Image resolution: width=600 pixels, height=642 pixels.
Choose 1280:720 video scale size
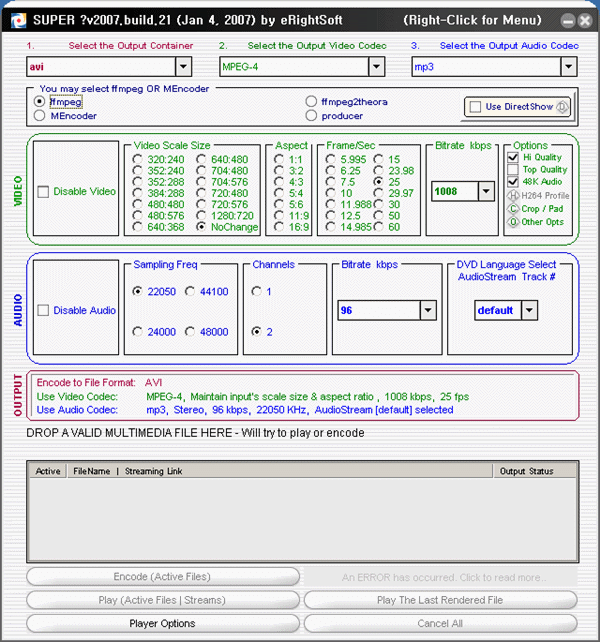click(201, 215)
